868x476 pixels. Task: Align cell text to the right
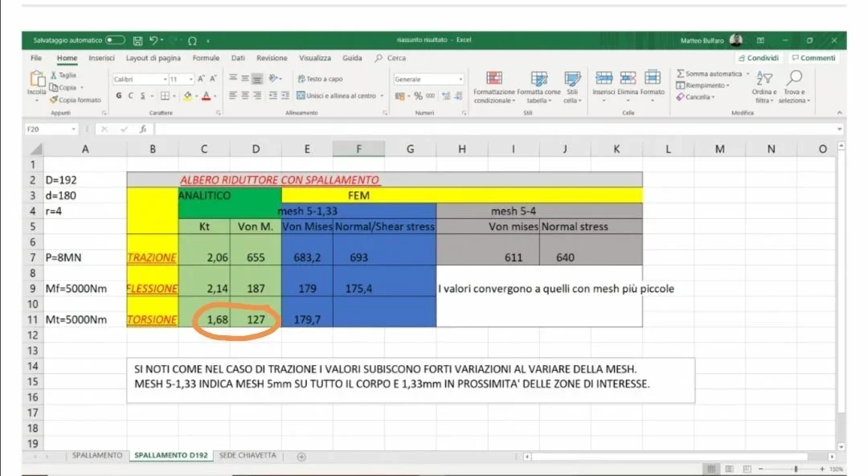(257, 96)
